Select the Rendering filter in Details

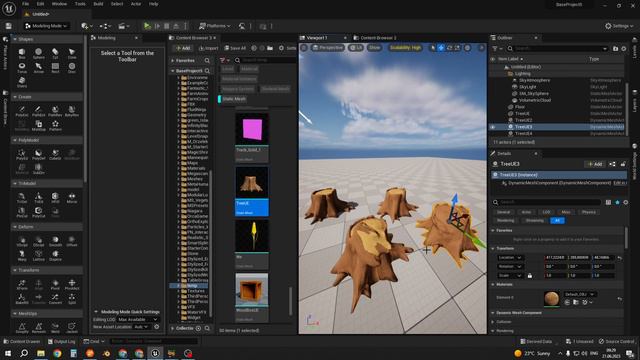pyautogui.click(x=505, y=220)
